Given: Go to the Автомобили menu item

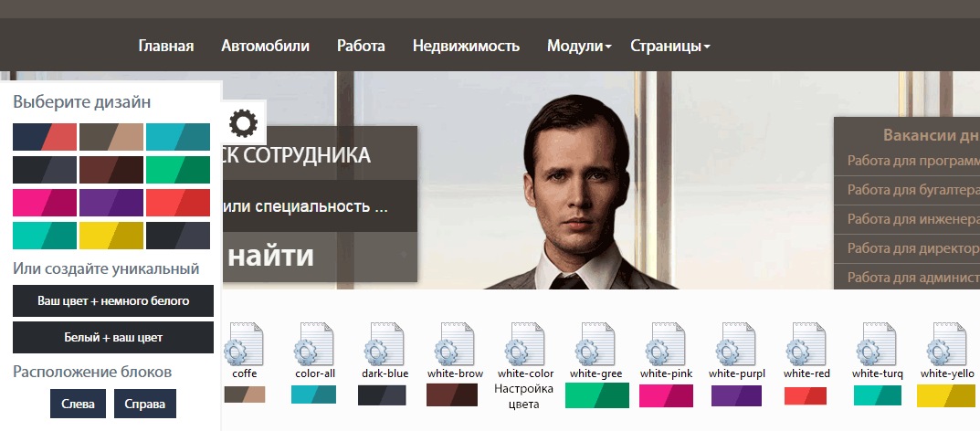Looking at the screenshot, I should pyautogui.click(x=265, y=46).
